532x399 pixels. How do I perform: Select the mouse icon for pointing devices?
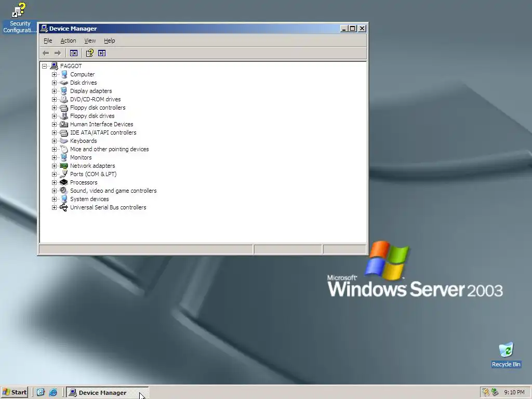(x=64, y=149)
